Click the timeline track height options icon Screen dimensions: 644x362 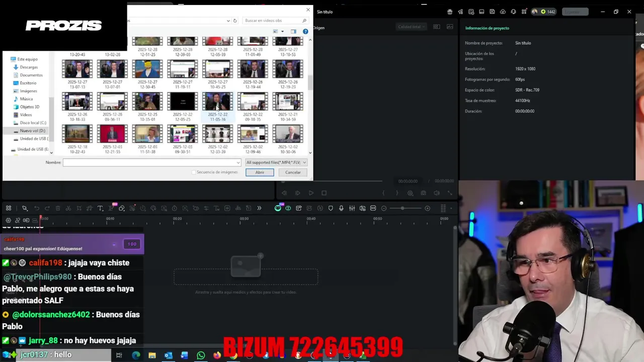point(443,208)
